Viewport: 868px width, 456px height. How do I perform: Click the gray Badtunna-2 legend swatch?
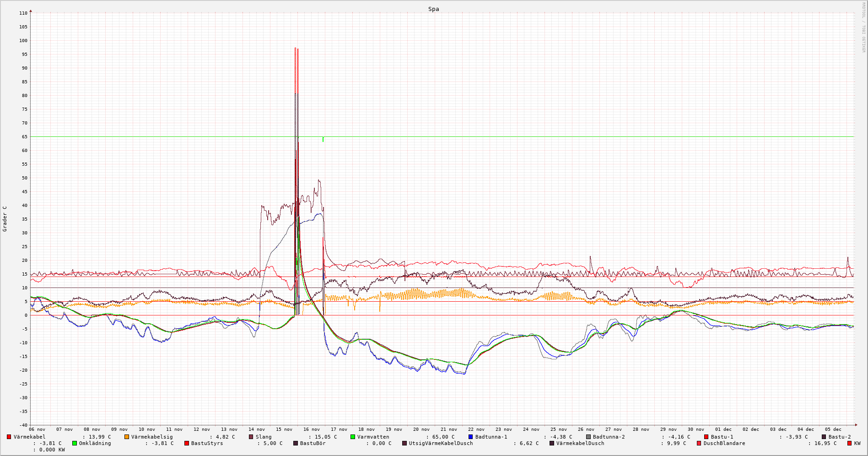pos(588,437)
